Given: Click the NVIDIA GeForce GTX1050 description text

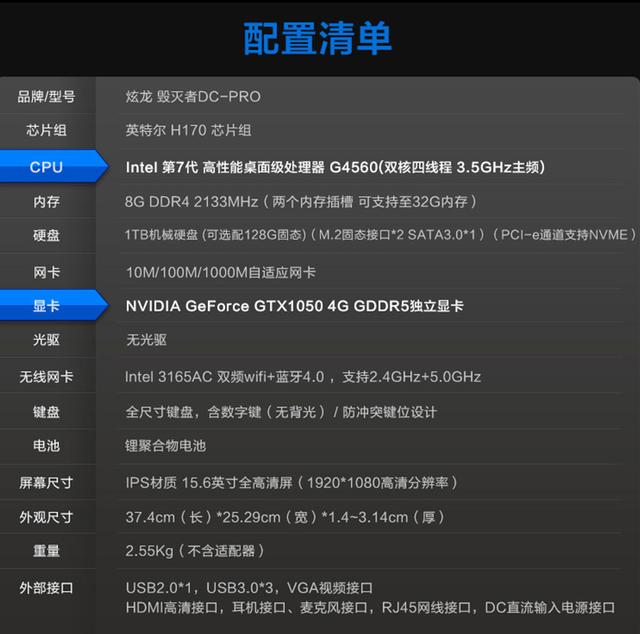Looking at the screenshot, I should coord(294,306).
